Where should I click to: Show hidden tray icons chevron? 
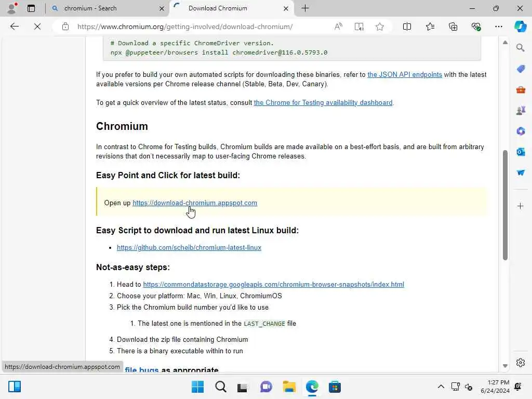pyautogui.click(x=441, y=387)
